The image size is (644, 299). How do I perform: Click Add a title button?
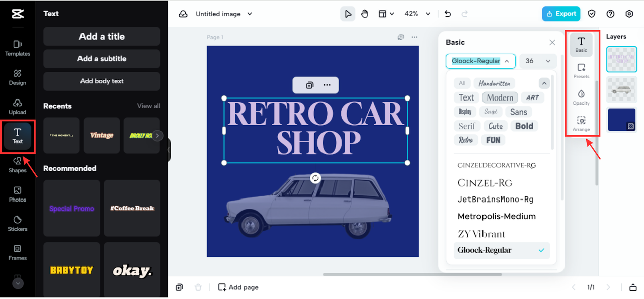[102, 36]
